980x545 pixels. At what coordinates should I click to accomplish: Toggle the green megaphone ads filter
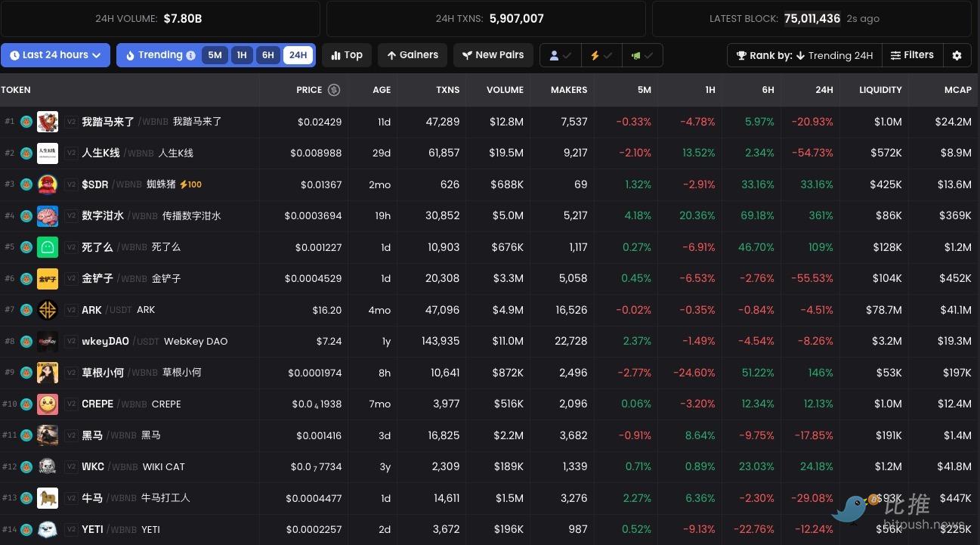coord(641,55)
